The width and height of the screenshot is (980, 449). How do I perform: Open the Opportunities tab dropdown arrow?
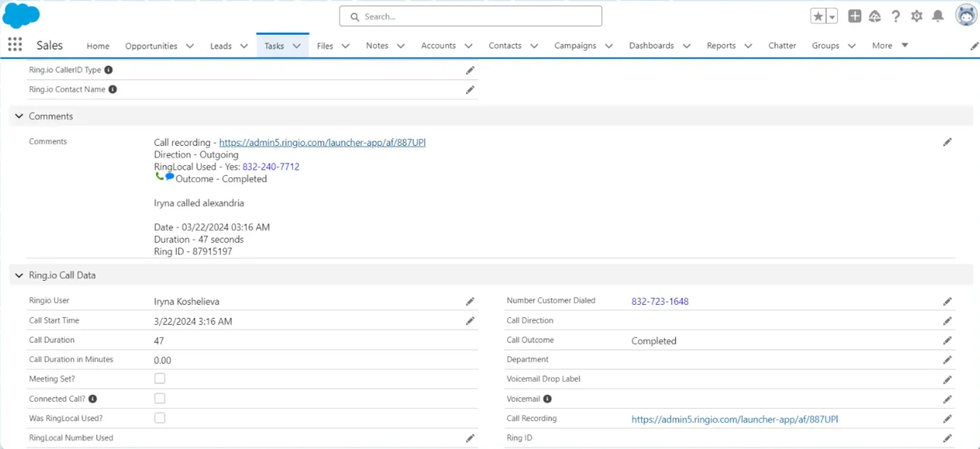(190, 46)
